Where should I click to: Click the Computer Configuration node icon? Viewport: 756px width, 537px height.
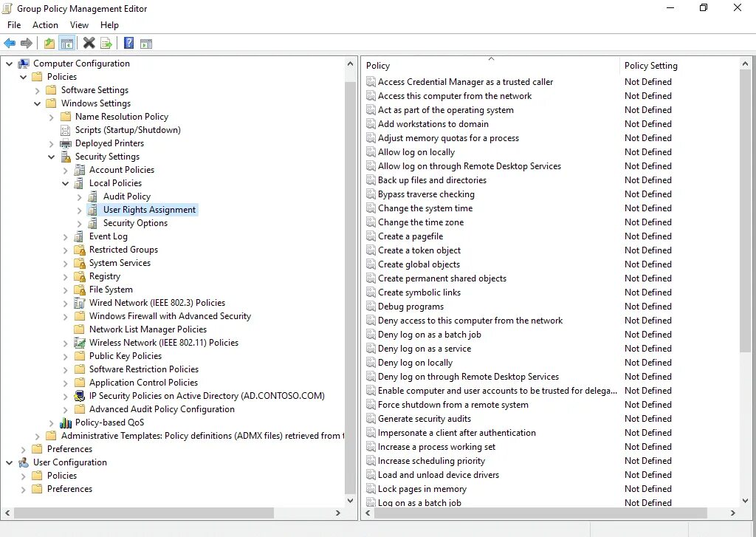24,64
